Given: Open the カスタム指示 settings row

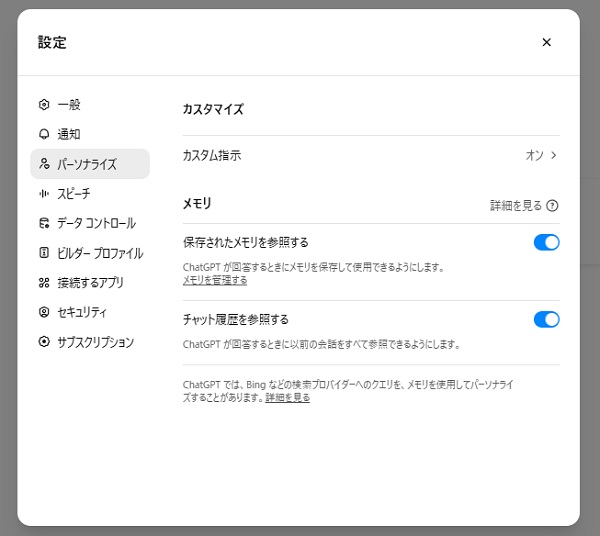Looking at the screenshot, I should pyautogui.click(x=370, y=156).
